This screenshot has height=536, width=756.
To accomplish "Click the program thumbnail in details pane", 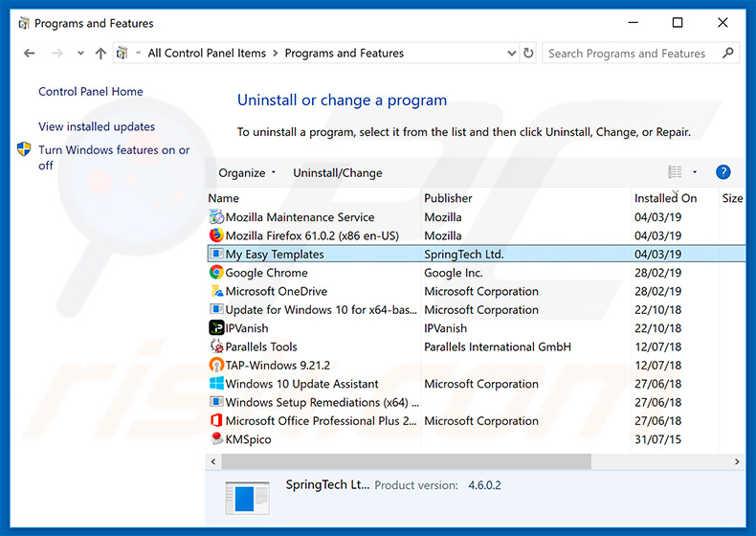I will [x=247, y=498].
